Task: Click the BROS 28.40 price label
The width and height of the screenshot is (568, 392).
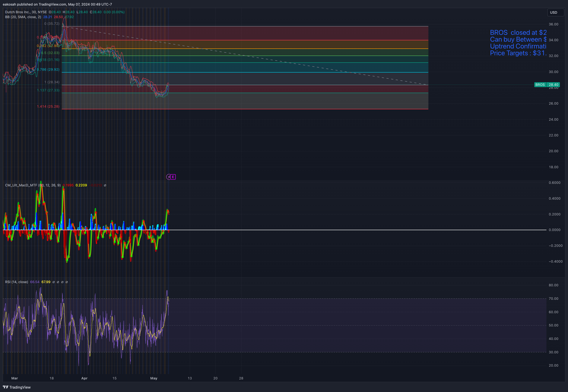Action: pyautogui.click(x=547, y=85)
